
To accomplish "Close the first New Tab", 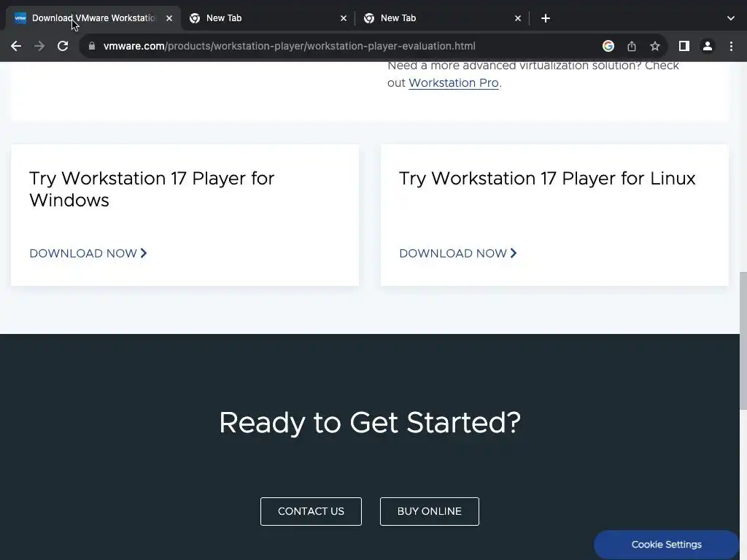I will [344, 18].
